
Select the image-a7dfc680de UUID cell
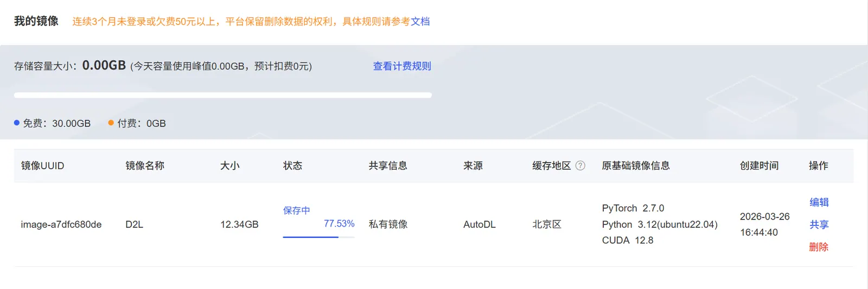[x=61, y=224]
